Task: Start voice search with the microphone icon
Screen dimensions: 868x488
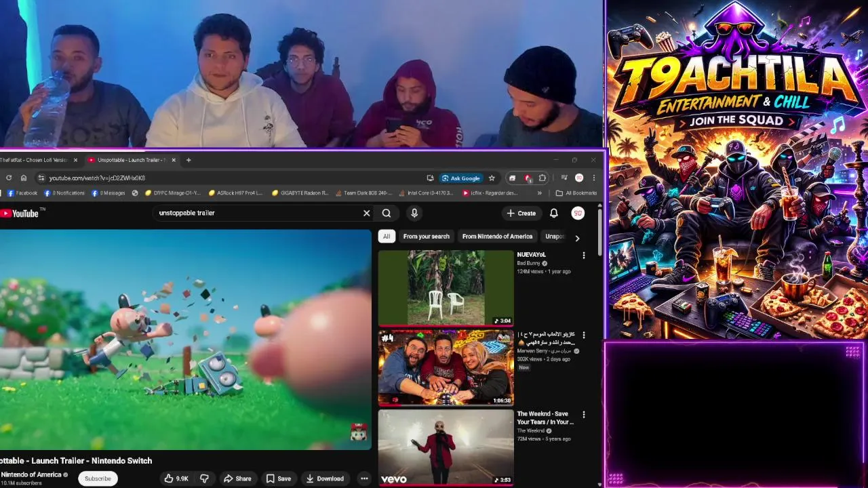Action: (x=414, y=213)
